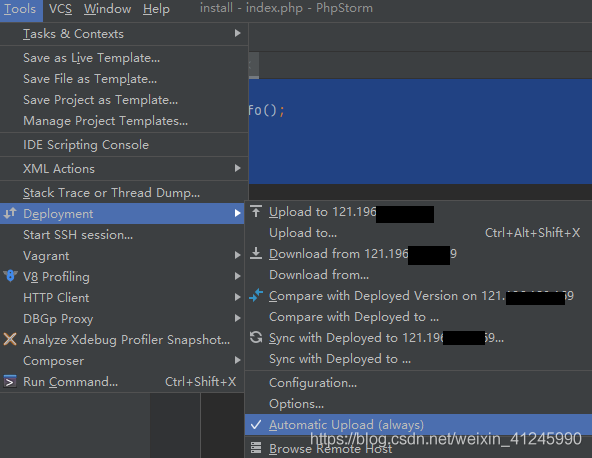Open the VCS menu
This screenshot has height=458, width=592.
(x=60, y=9)
